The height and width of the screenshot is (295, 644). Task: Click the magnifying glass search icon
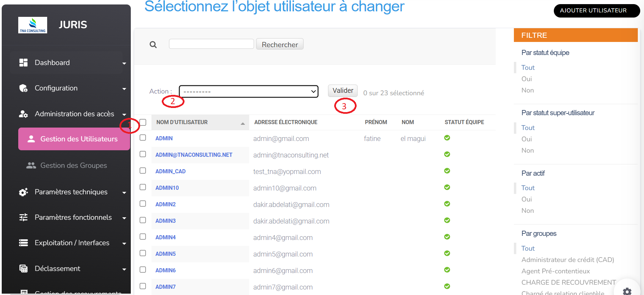click(153, 45)
